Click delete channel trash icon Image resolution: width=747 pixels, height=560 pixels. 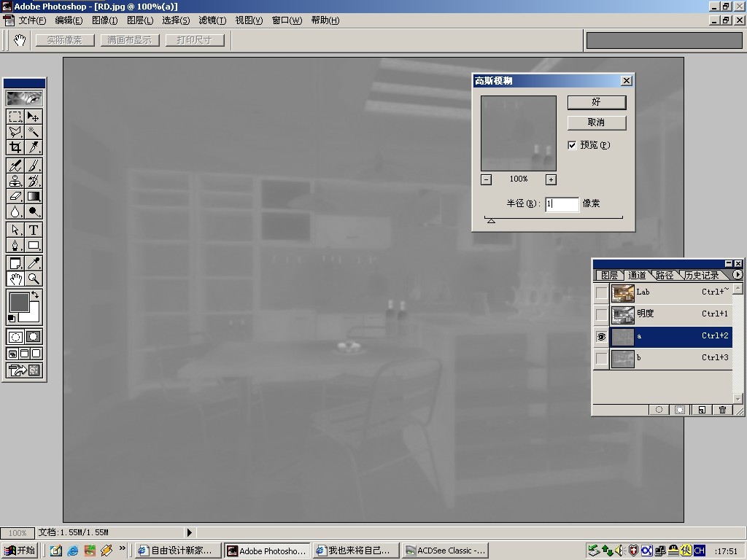[722, 410]
